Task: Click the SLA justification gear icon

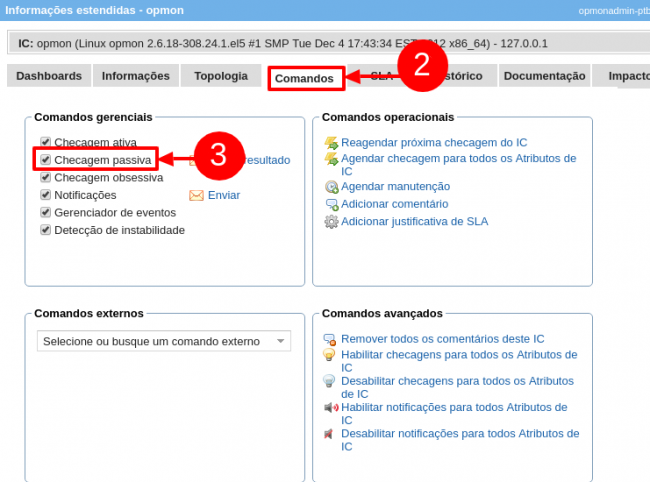Action: tap(331, 222)
